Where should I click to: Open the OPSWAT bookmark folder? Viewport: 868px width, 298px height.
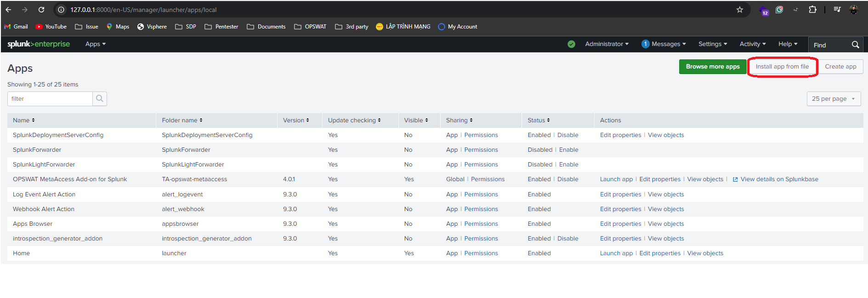click(x=310, y=27)
